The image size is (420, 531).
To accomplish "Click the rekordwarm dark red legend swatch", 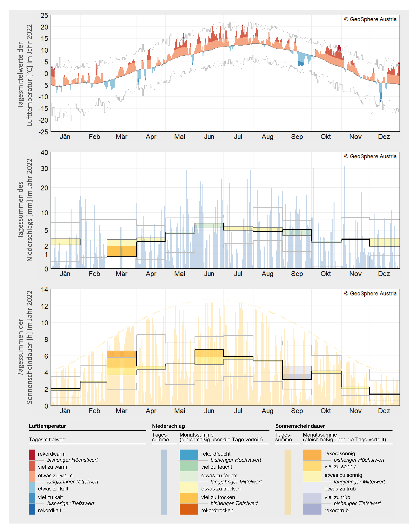I will 32,455.
